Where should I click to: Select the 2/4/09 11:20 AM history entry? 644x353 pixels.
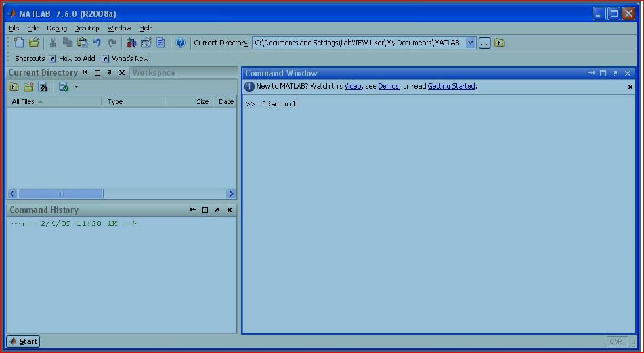pos(78,224)
